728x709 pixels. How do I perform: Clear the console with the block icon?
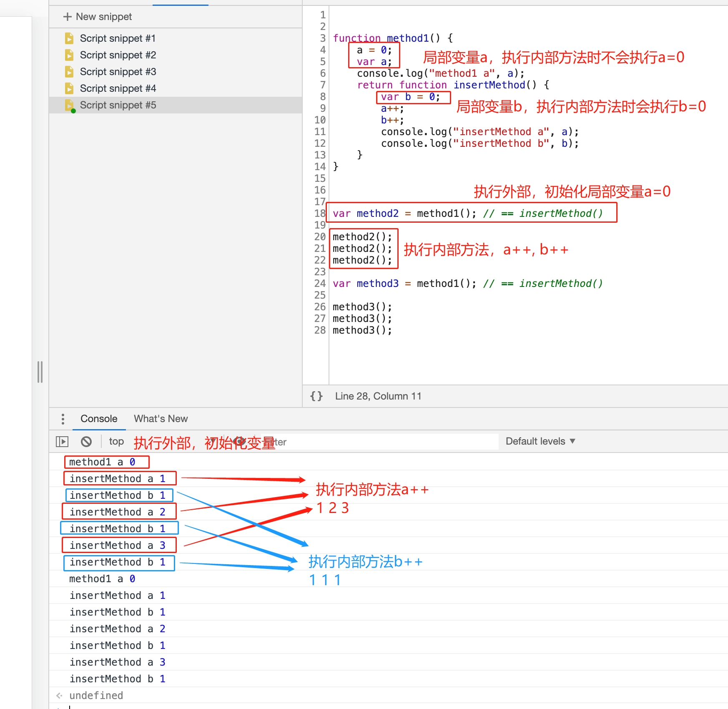click(86, 442)
